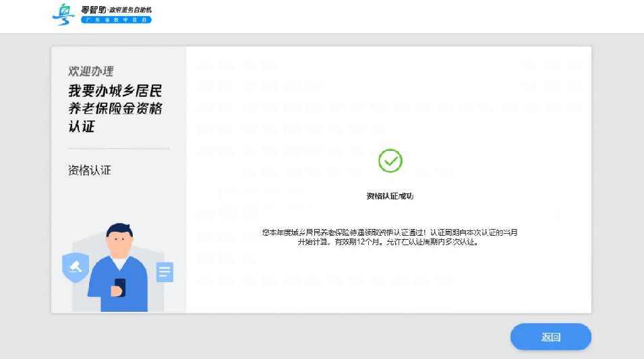644x359 pixels.
Task: Click the blue document icon beside man
Action: pos(165,272)
